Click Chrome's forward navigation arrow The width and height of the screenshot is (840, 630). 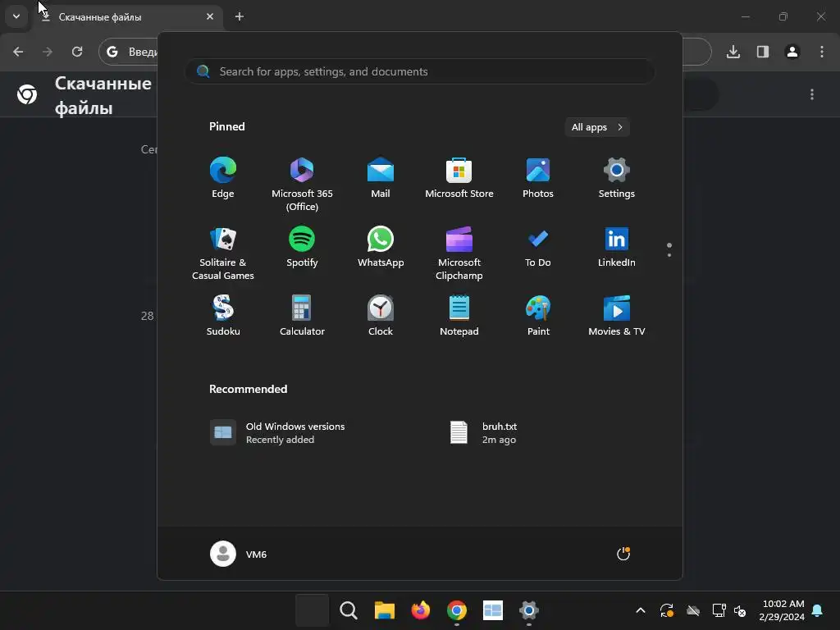tap(48, 52)
